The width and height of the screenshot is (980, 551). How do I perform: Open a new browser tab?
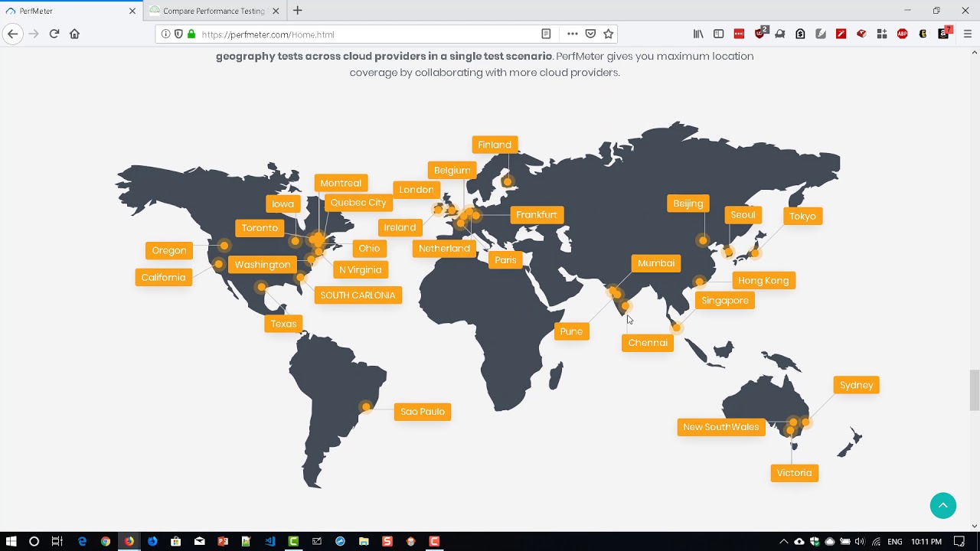(x=298, y=11)
